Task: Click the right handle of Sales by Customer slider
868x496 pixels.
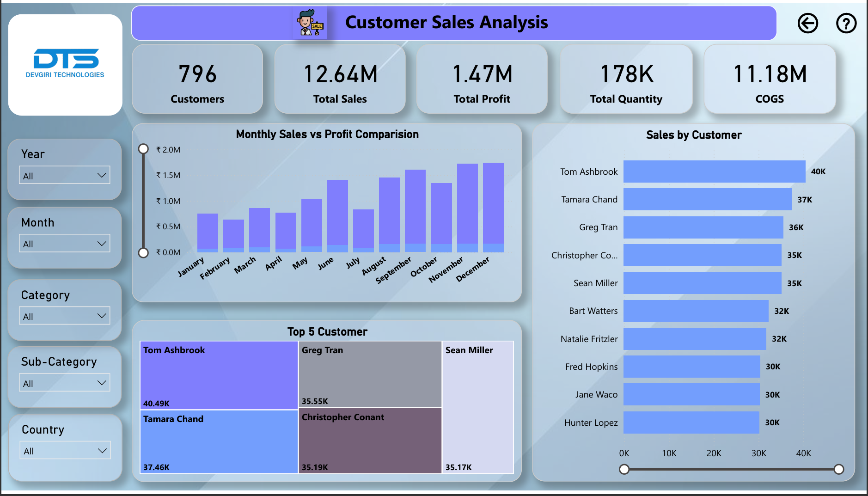Action: point(838,470)
